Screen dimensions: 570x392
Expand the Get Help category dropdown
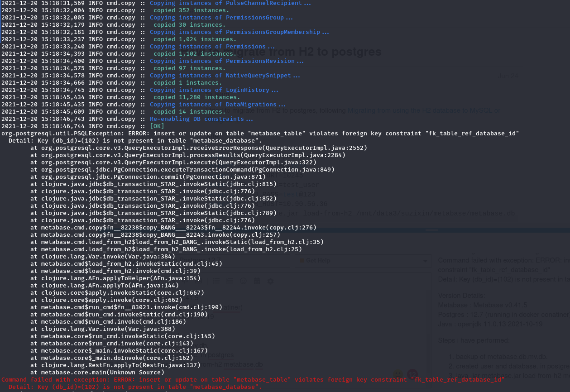tap(362, 261)
